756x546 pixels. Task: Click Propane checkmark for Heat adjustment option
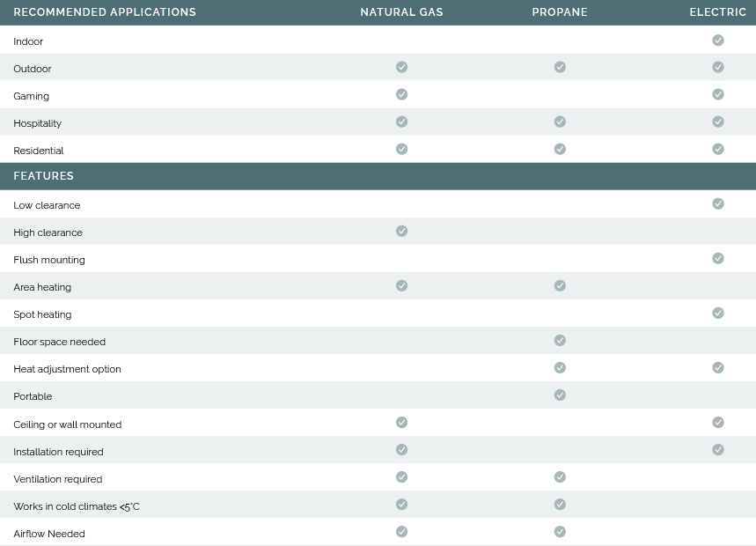point(560,367)
